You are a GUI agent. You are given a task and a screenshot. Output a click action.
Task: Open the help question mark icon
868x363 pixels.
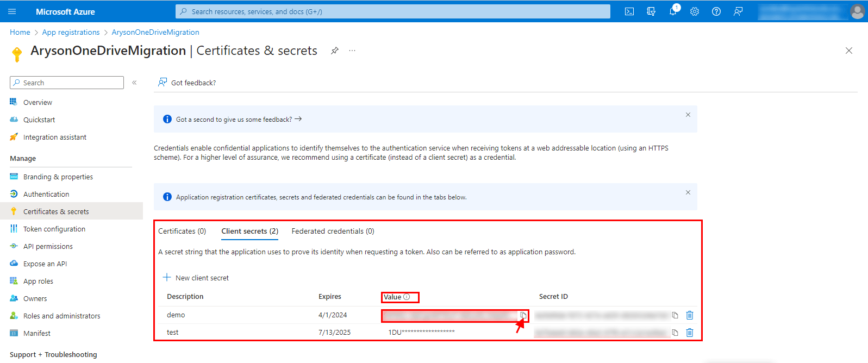pos(716,11)
